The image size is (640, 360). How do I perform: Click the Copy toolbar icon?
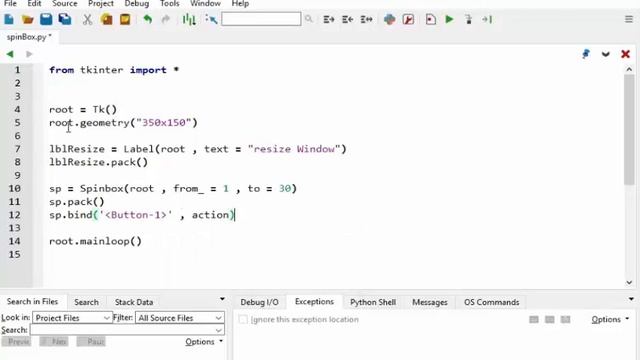[x=107, y=19]
